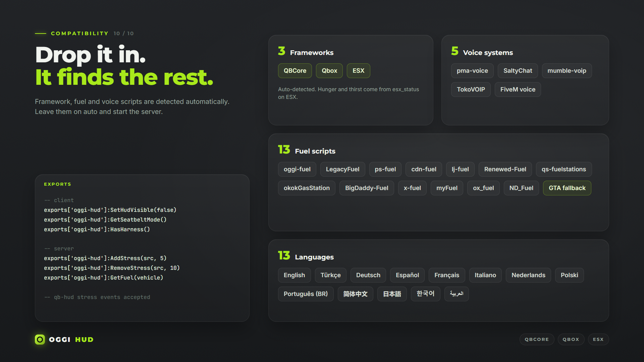The width and height of the screenshot is (644, 362).
Task: Select the oggi-fuel script chip
Action: (x=297, y=169)
